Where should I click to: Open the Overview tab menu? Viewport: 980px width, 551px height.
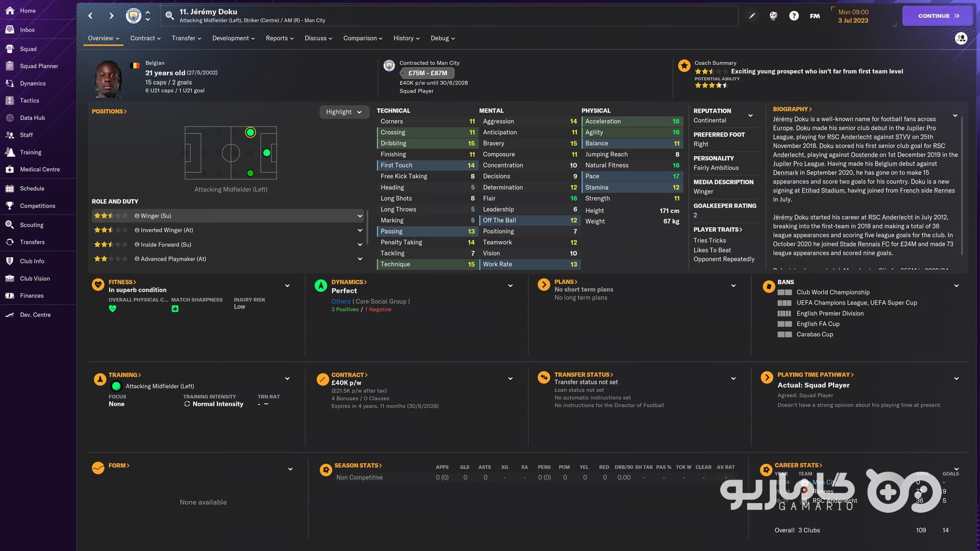104,38
